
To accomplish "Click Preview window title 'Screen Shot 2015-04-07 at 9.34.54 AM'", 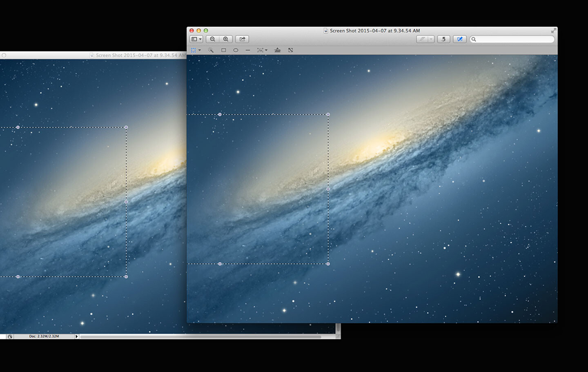I will point(375,31).
